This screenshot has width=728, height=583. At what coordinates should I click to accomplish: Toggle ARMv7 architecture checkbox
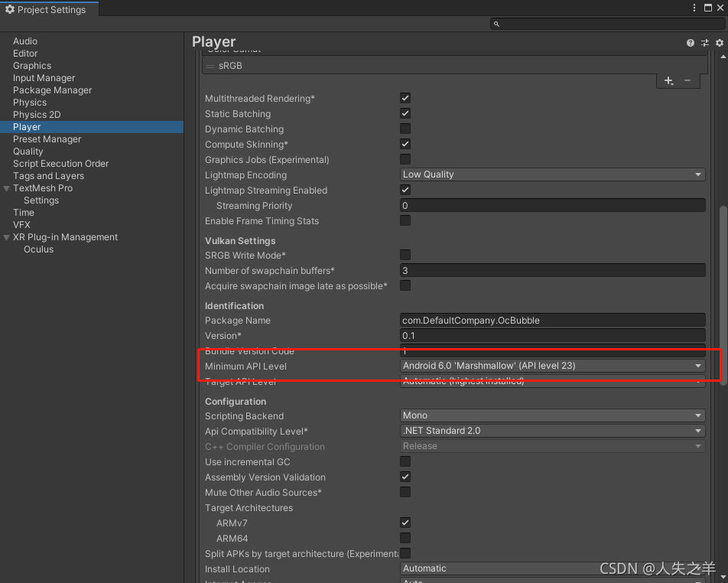tap(405, 523)
